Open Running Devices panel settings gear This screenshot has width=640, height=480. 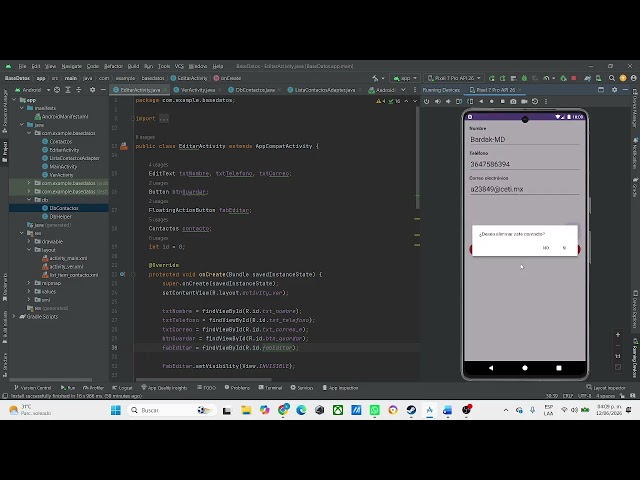click(x=614, y=89)
